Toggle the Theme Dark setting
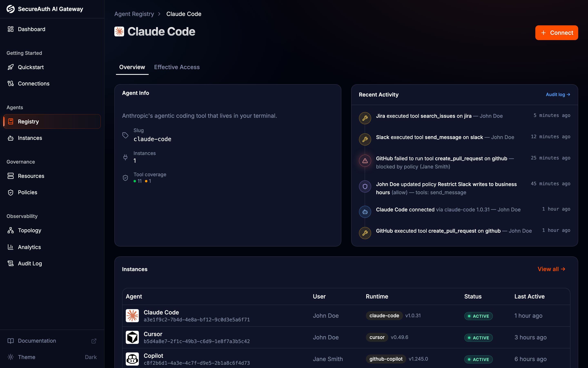 [91, 357]
